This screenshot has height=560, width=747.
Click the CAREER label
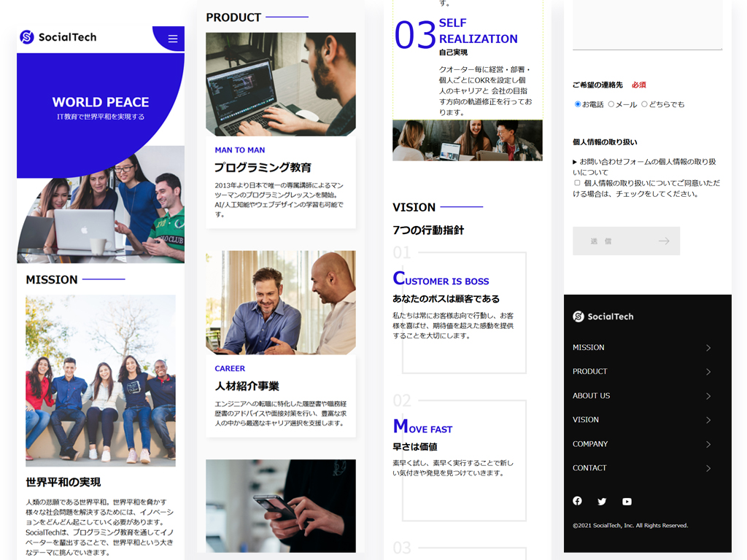click(x=230, y=368)
